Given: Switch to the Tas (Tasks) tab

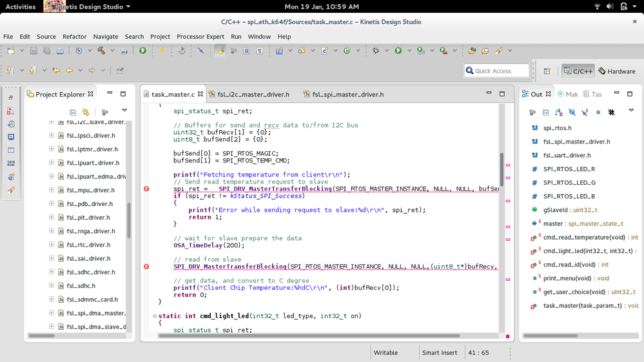Looking at the screenshot, I should click(592, 95).
